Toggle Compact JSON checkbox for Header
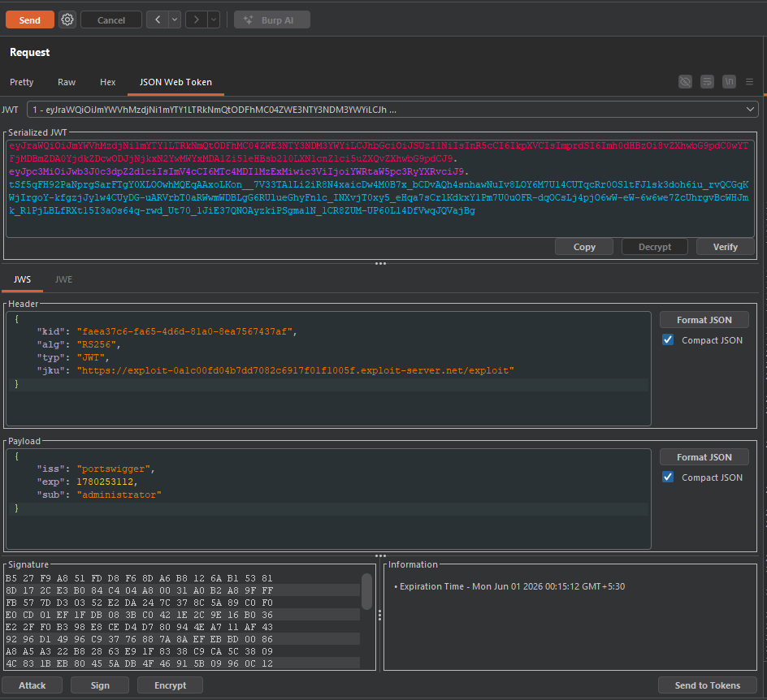The width and height of the screenshot is (767, 700). (x=668, y=339)
